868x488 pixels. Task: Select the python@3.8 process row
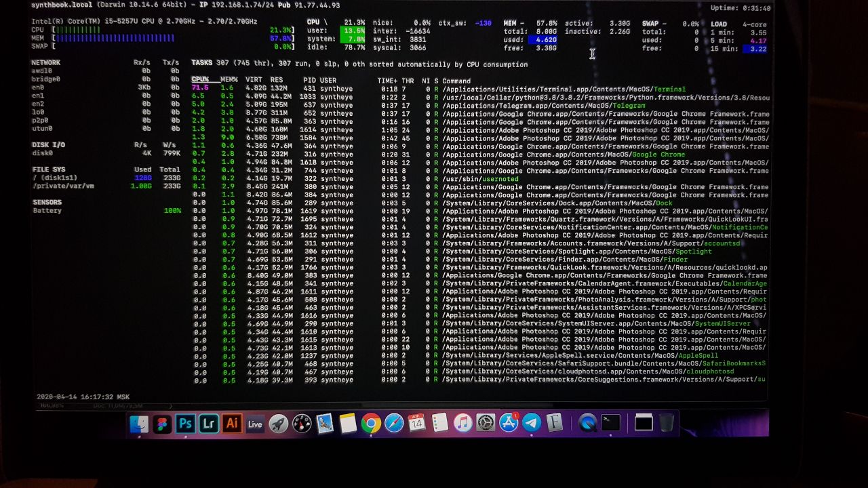480,97
